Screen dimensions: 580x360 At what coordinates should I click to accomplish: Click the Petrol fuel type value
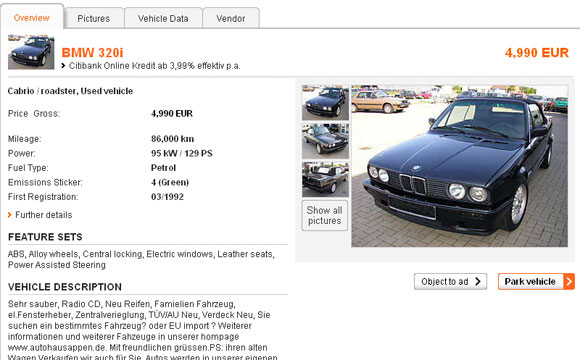click(x=163, y=168)
